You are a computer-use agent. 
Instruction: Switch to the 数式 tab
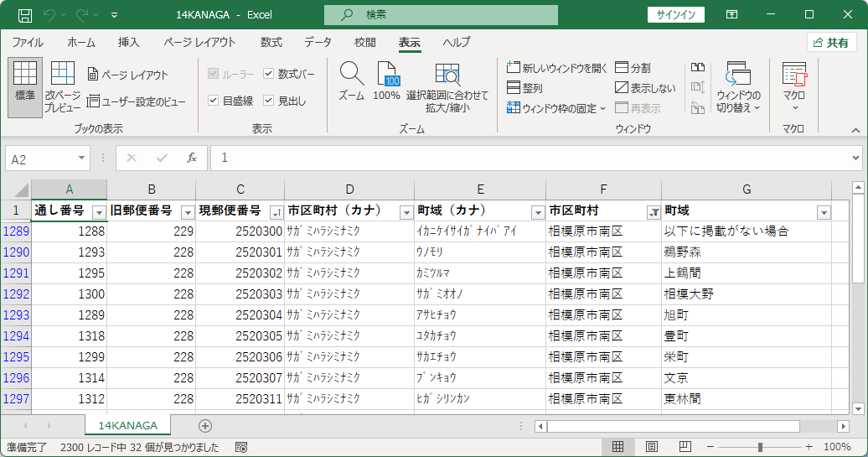(271, 42)
